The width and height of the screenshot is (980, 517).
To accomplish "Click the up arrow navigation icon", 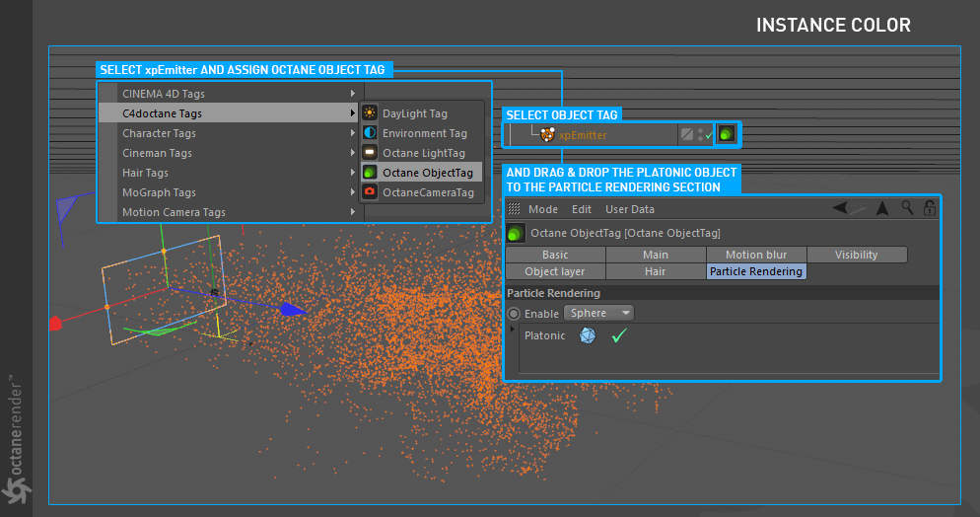I will 882,208.
